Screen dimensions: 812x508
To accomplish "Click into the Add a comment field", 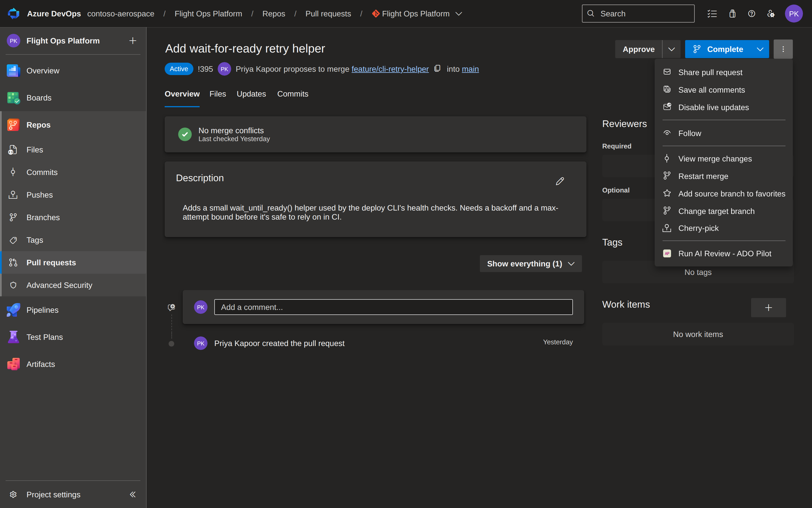I will (x=393, y=307).
